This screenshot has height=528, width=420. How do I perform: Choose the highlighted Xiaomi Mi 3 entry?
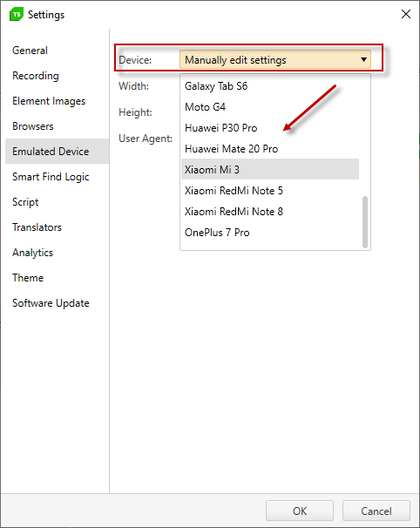(270, 169)
